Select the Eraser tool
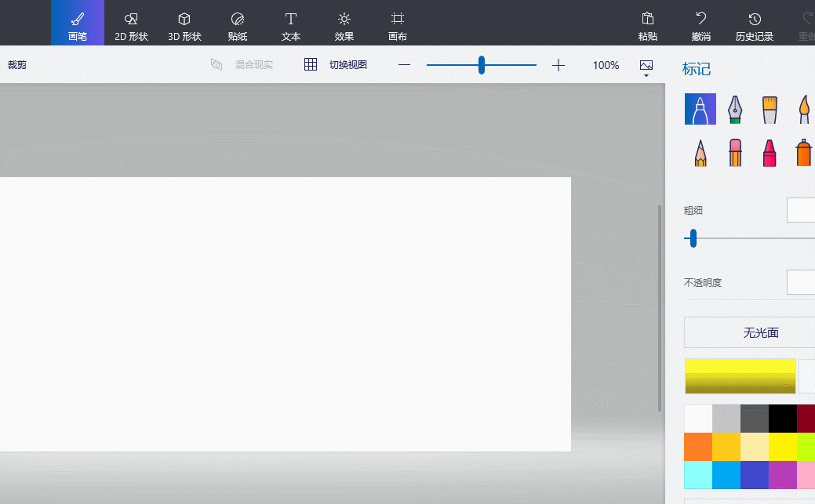The height and width of the screenshot is (504, 815). pyautogui.click(x=735, y=153)
